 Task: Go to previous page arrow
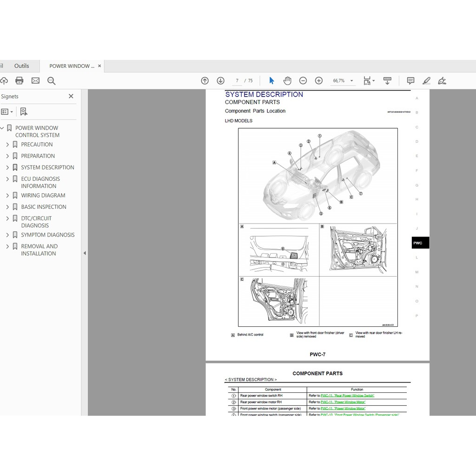(205, 81)
